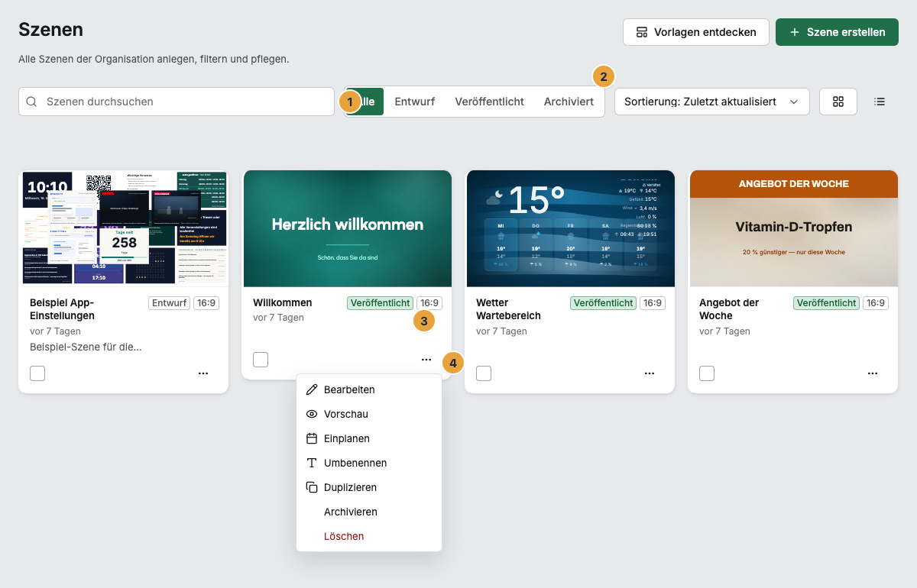Click the Willkommen scene title

(x=284, y=303)
